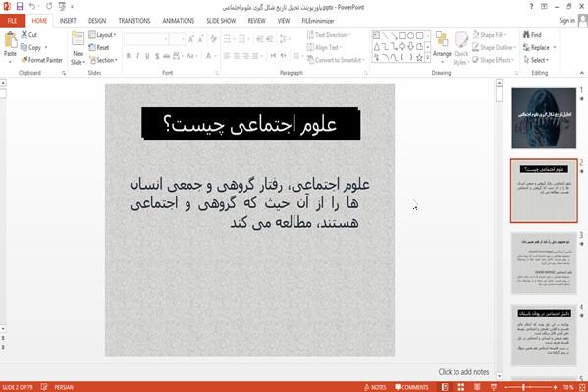This screenshot has height=392, width=588.
Task: Start Slide Show from status bar icon
Action: [494, 387]
